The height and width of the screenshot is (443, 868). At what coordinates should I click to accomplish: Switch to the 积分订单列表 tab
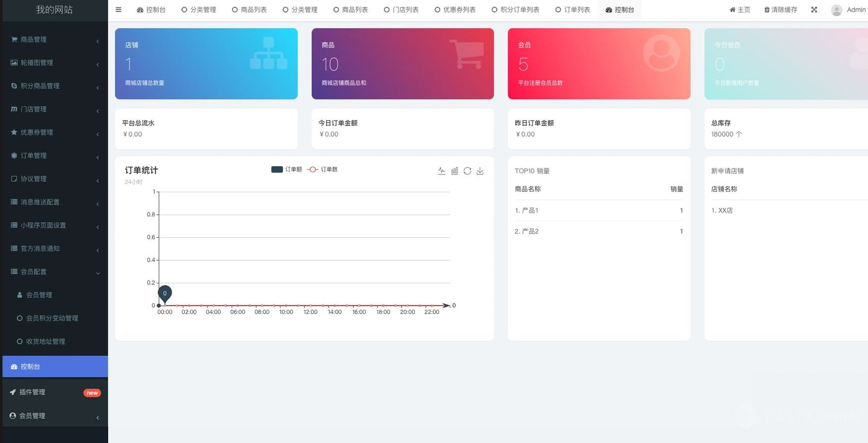[515, 10]
